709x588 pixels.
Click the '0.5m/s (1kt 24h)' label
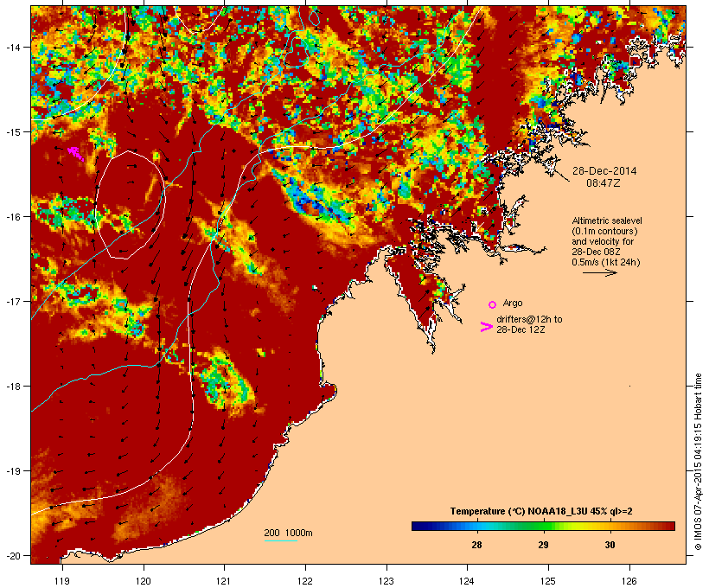tap(606, 262)
